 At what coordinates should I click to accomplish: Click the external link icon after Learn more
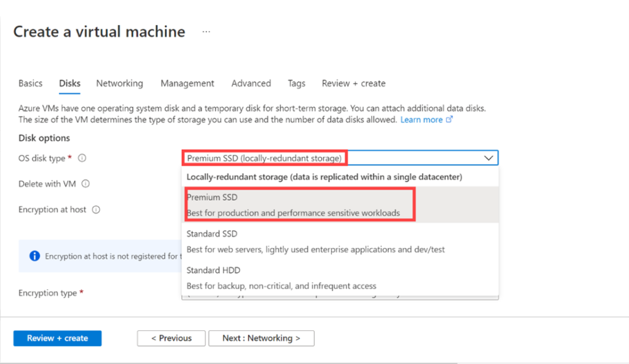click(449, 119)
